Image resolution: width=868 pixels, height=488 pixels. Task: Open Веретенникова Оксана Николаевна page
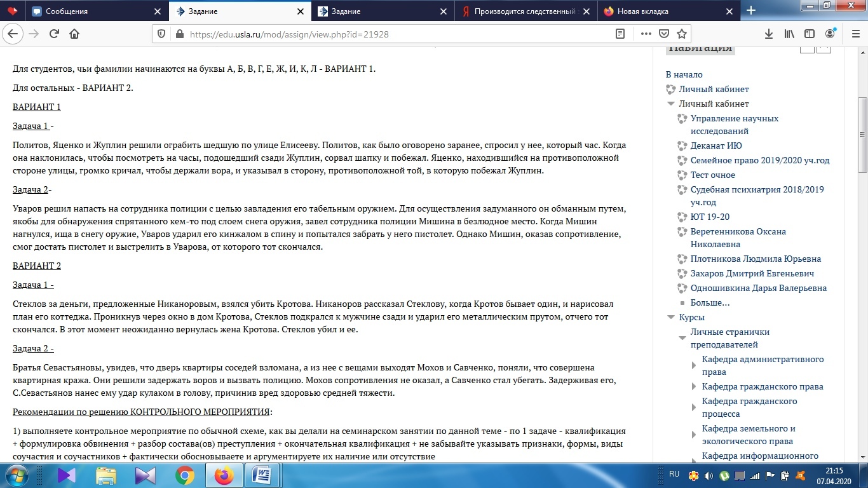click(x=738, y=238)
